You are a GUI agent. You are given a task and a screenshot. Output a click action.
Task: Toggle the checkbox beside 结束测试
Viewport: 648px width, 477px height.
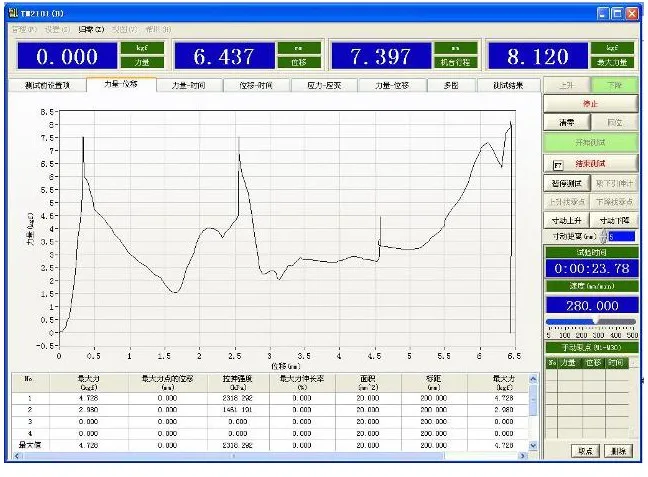pyautogui.click(x=558, y=163)
